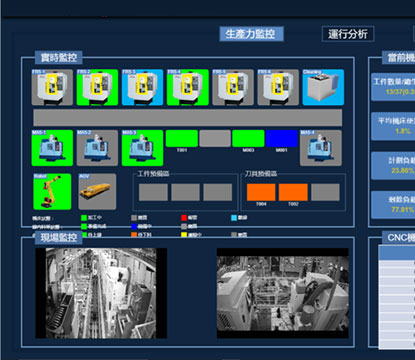Select the MAS-4 machine icon
Viewport: 415px width, 360px height.
(x=321, y=148)
